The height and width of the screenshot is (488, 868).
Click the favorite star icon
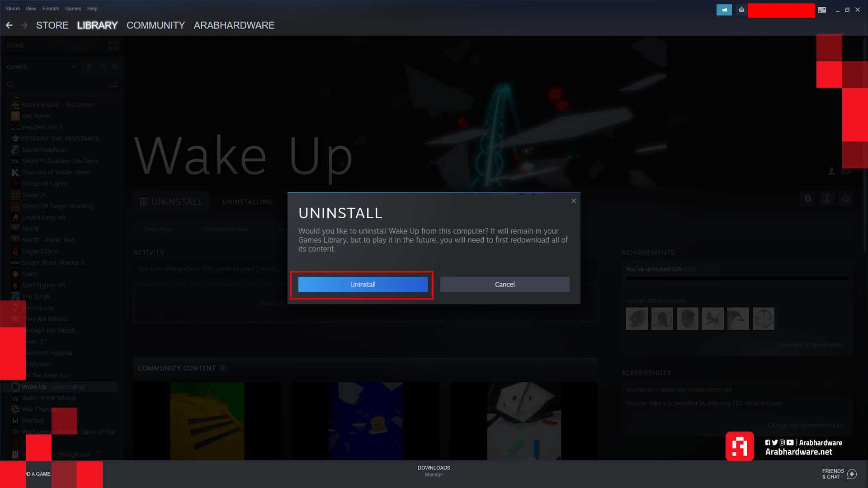point(845,198)
